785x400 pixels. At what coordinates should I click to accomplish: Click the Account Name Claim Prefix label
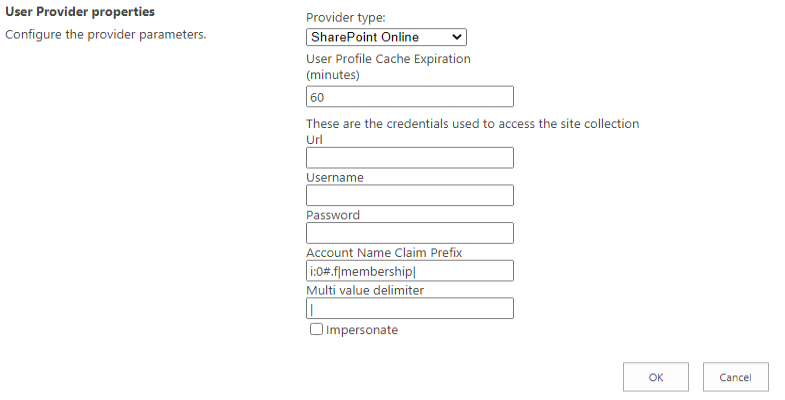(x=384, y=252)
